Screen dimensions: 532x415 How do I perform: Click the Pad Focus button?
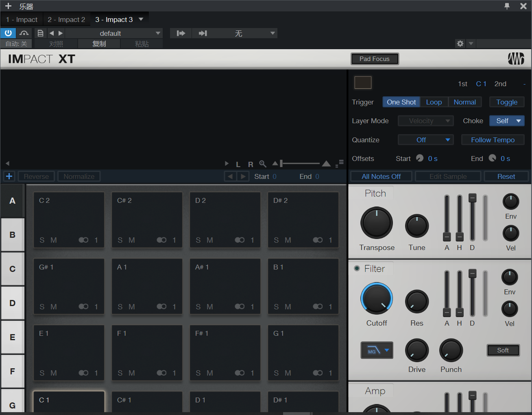coord(375,59)
